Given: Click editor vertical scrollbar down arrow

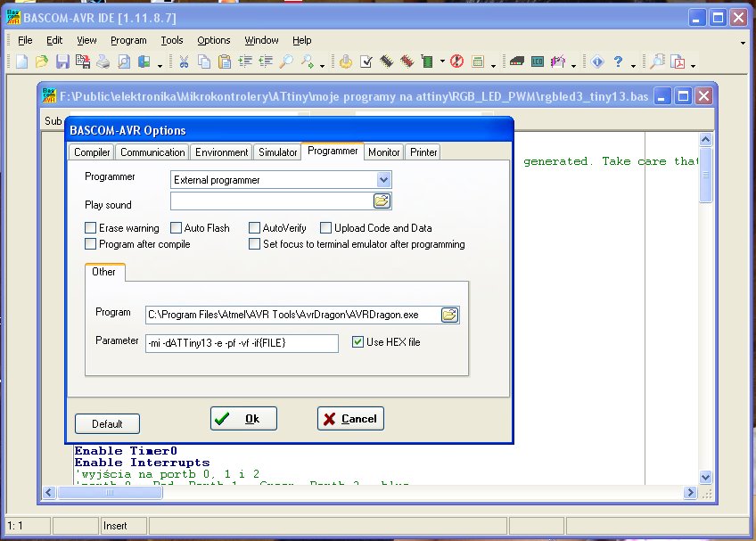Looking at the screenshot, I should [x=705, y=477].
